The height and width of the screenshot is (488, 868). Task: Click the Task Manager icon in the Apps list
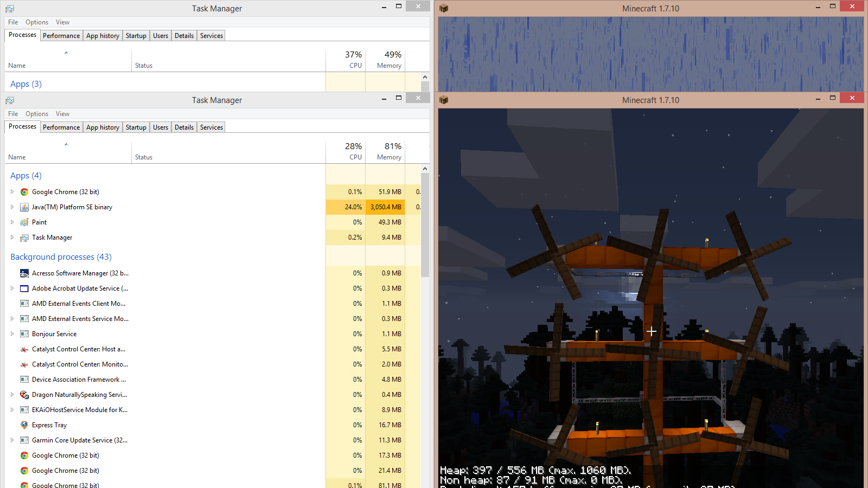[x=24, y=237]
